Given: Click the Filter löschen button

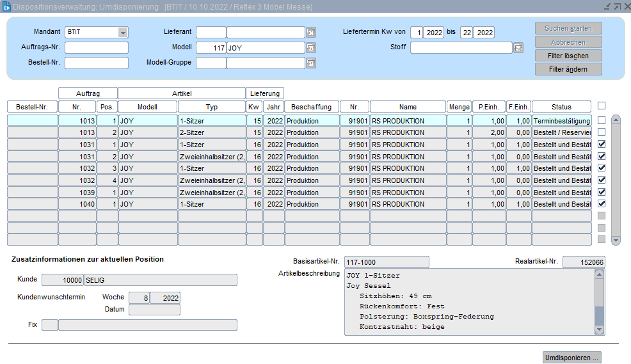Looking at the screenshot, I should coord(568,56).
